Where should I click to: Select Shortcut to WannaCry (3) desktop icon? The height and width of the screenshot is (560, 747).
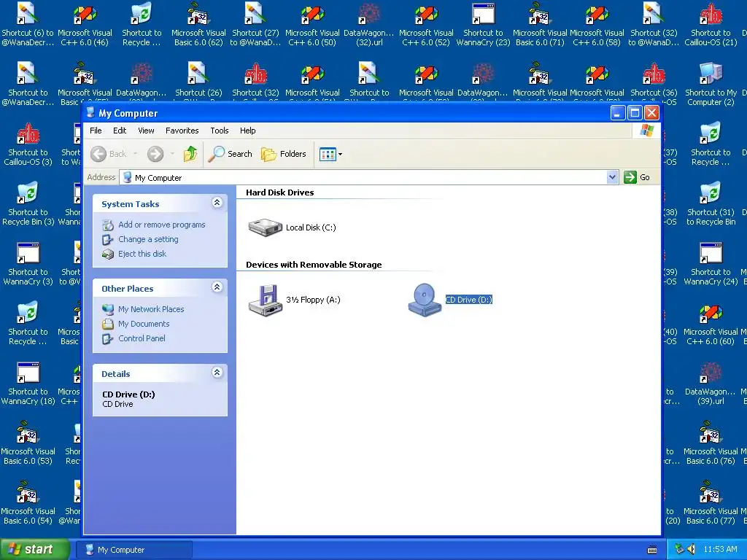point(28,264)
